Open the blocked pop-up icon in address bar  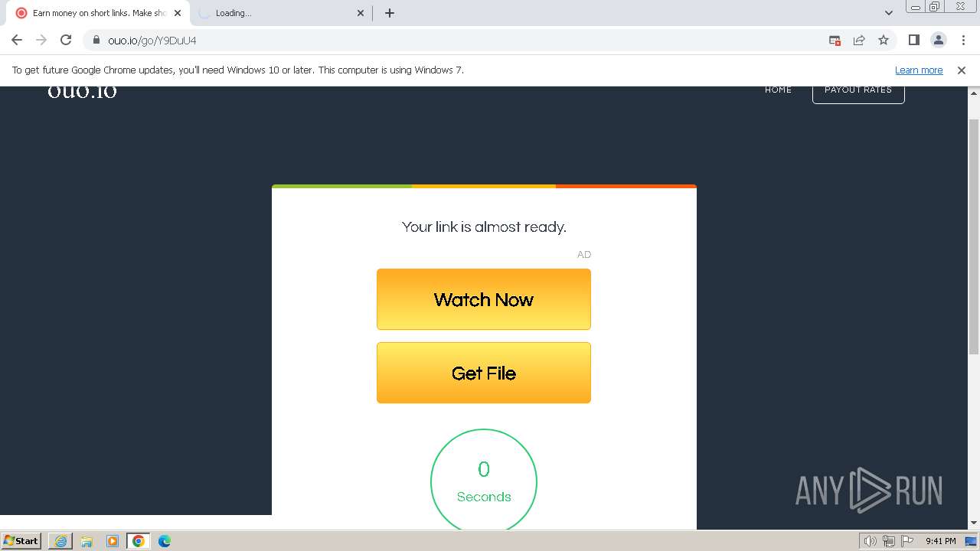pyautogui.click(x=835, y=40)
